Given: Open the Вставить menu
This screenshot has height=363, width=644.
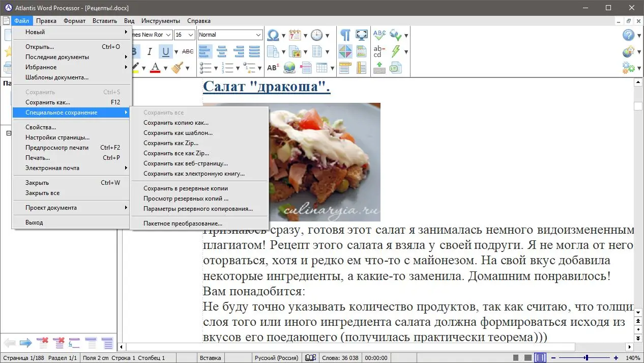Looking at the screenshot, I should [x=105, y=21].
